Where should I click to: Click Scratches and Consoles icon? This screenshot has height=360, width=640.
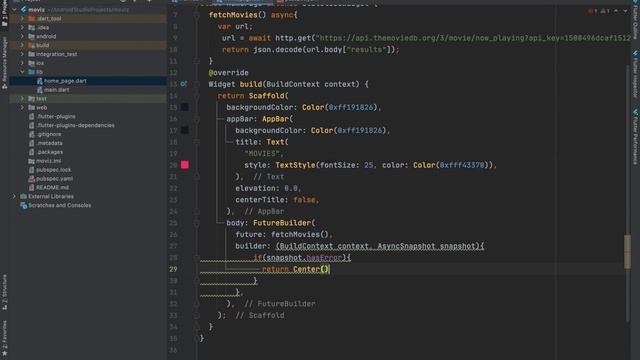(23, 205)
